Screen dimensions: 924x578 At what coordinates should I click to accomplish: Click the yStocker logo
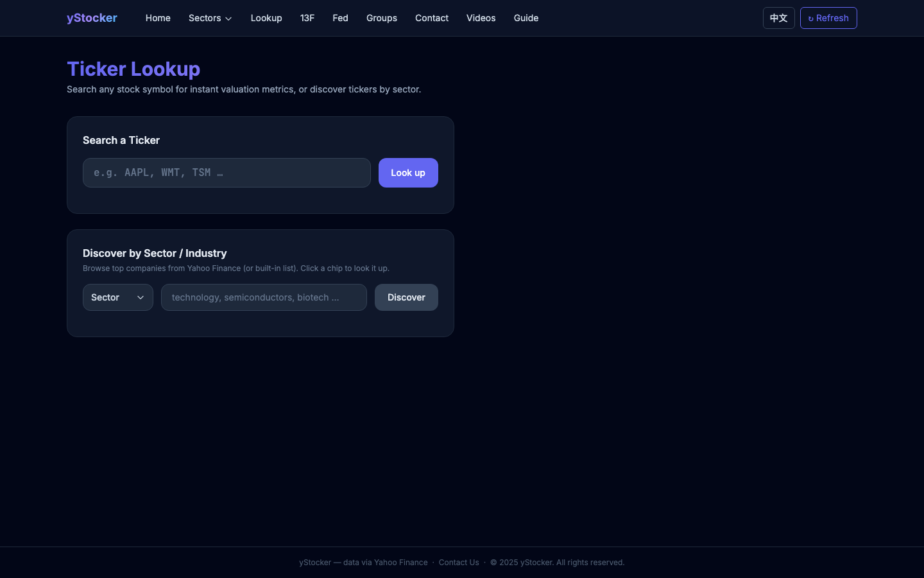click(92, 18)
